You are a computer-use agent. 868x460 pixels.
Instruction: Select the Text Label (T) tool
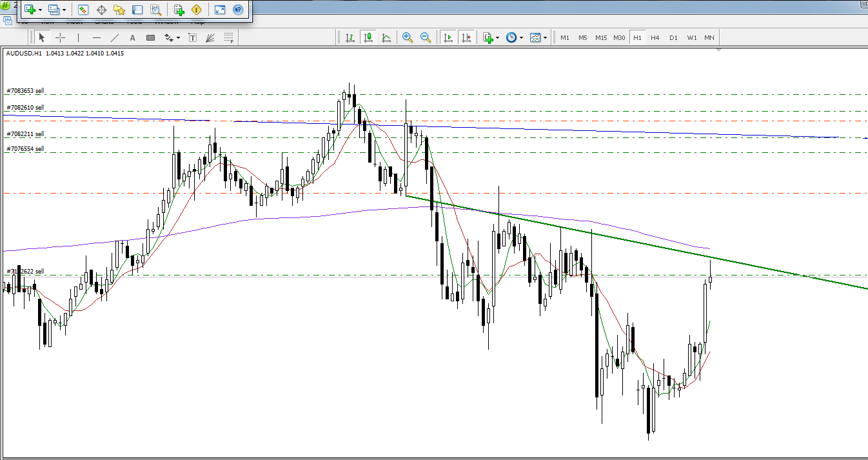tap(192, 37)
